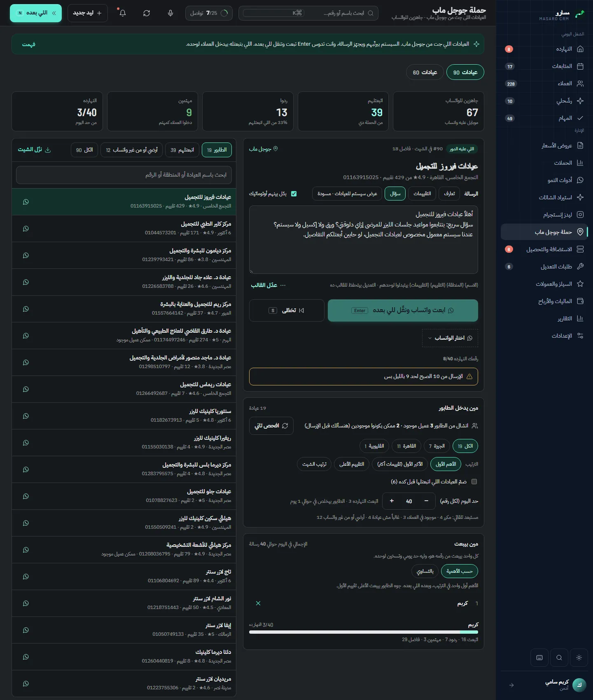Screen dimensions: 593x700
Task: Open the theme brightness icon in sidebar footer
Action: [579, 658]
